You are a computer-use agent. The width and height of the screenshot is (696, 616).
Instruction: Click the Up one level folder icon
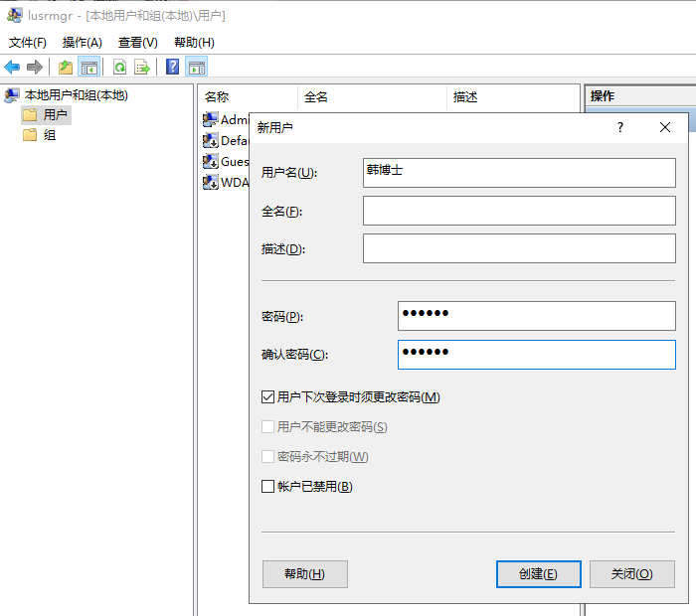[66, 68]
